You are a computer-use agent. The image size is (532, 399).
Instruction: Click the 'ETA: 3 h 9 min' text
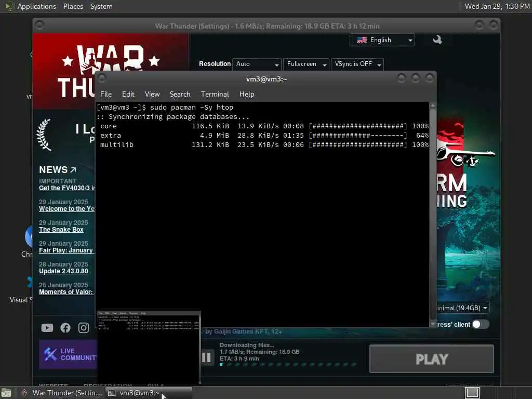pos(239,358)
